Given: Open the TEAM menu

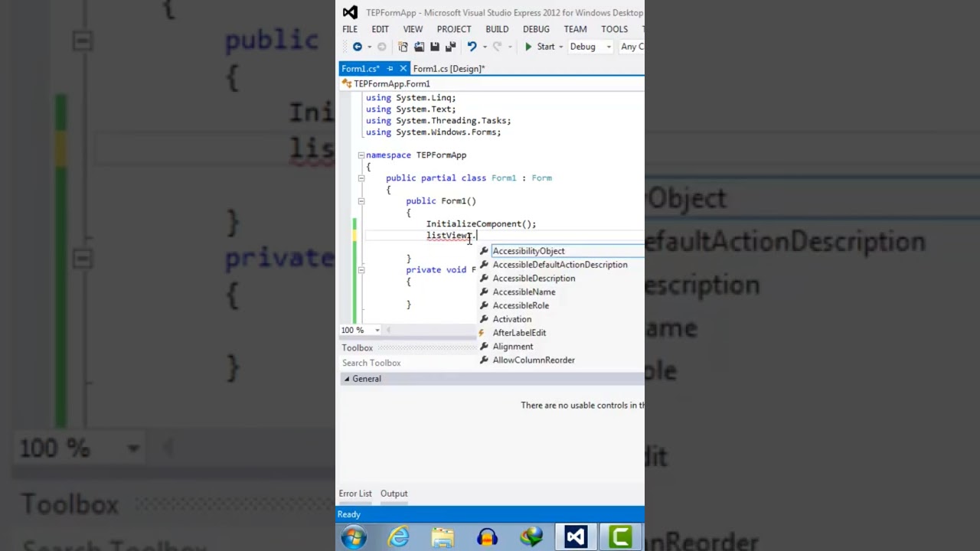Looking at the screenshot, I should [575, 29].
